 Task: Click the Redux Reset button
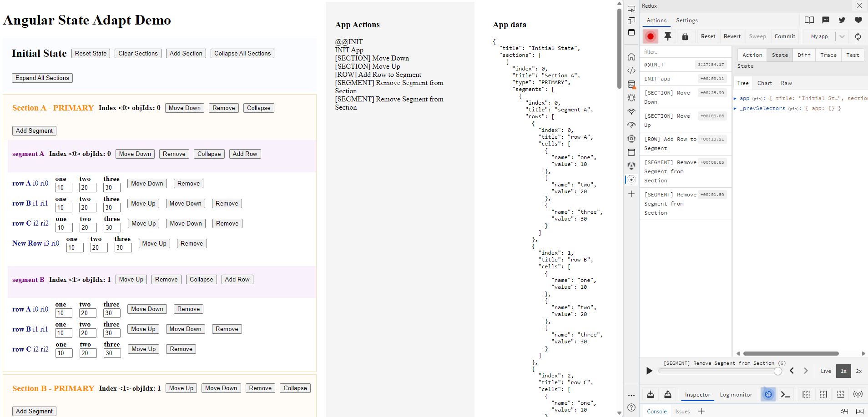[x=708, y=36]
